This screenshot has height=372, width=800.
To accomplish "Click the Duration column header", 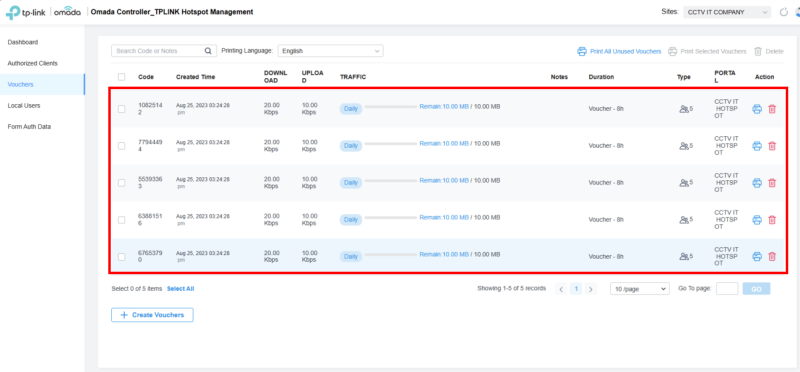I will (601, 77).
